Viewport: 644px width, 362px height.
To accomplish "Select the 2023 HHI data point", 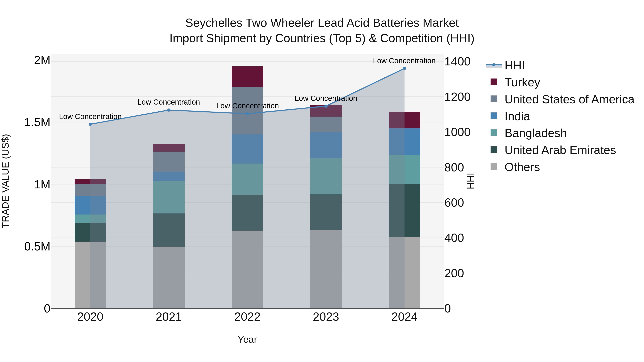I will [326, 106].
